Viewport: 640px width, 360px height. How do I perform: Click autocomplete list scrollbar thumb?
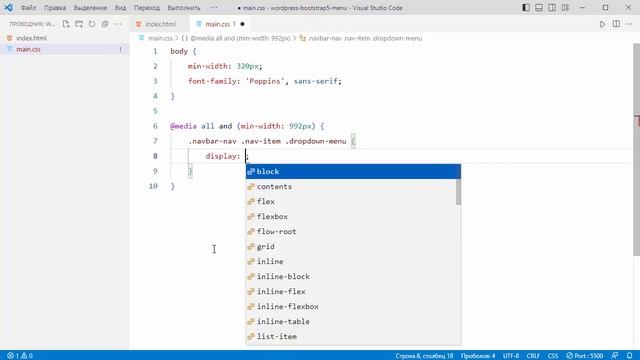[x=458, y=192]
